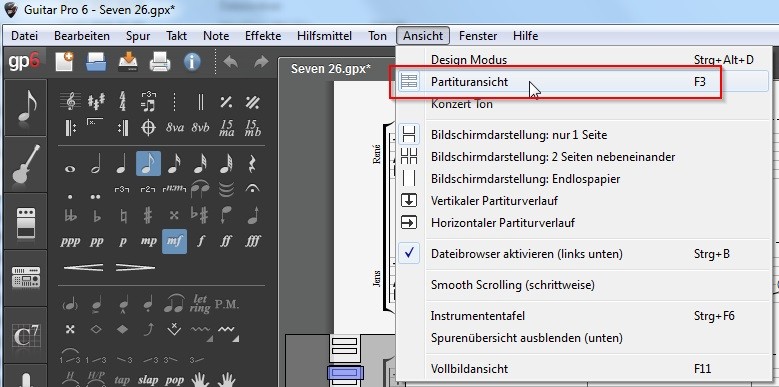Click the printer icon
This screenshot has height=387, width=779.
[160, 63]
